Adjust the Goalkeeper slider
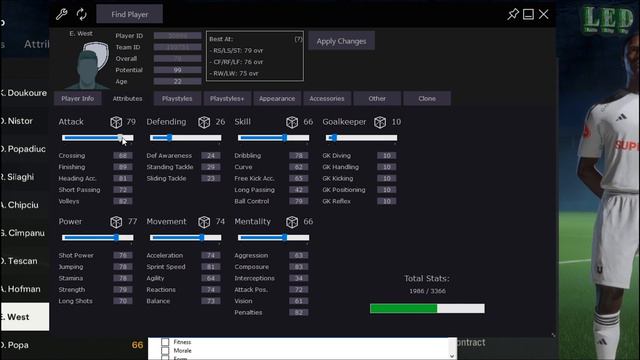This screenshot has height=360, width=640. (x=362, y=138)
